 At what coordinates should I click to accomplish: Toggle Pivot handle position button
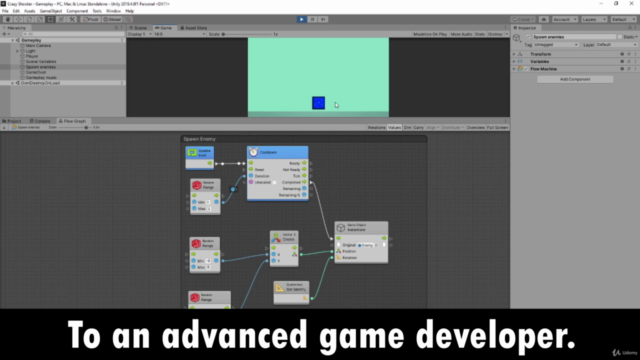point(90,19)
